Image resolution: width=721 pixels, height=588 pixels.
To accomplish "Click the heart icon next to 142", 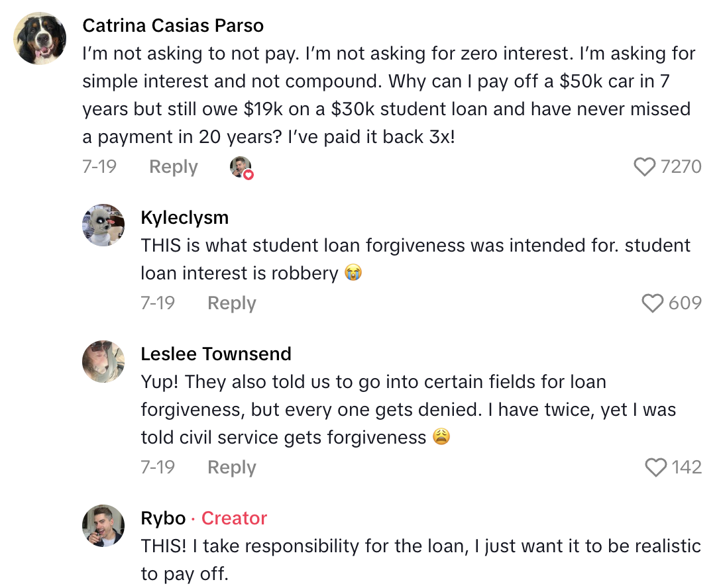I will click(x=656, y=467).
